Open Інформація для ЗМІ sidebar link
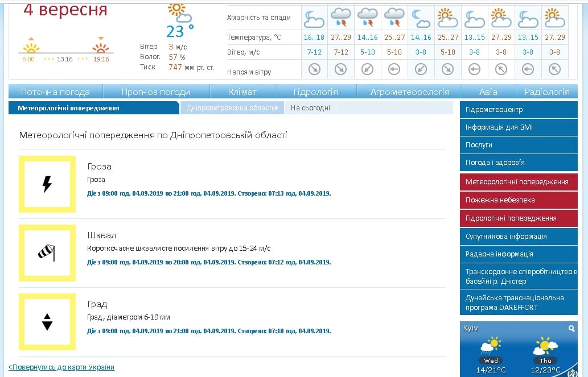The width and height of the screenshot is (588, 377). click(x=519, y=127)
